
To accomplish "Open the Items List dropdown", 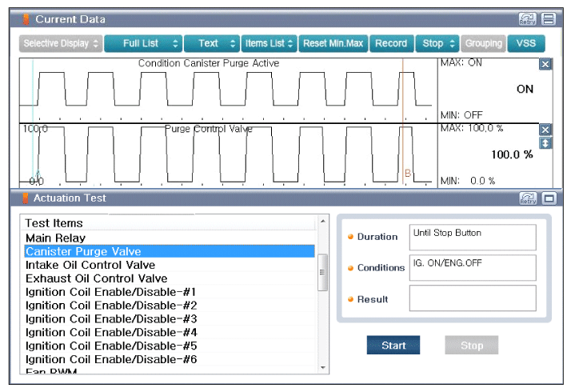I will click(x=270, y=43).
